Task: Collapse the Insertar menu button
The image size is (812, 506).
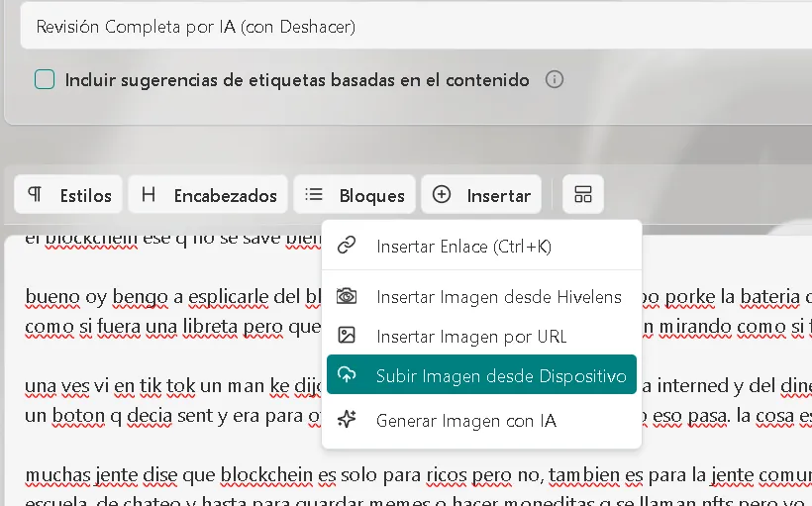Action: 481,195
